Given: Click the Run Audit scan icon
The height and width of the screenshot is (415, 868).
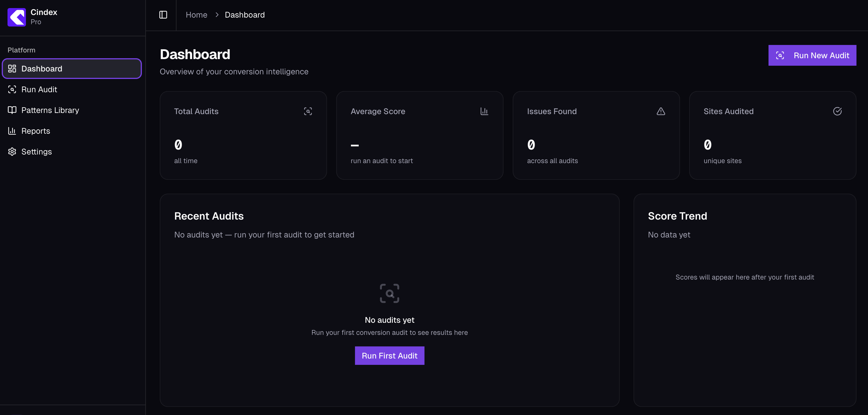Looking at the screenshot, I should click(x=12, y=89).
